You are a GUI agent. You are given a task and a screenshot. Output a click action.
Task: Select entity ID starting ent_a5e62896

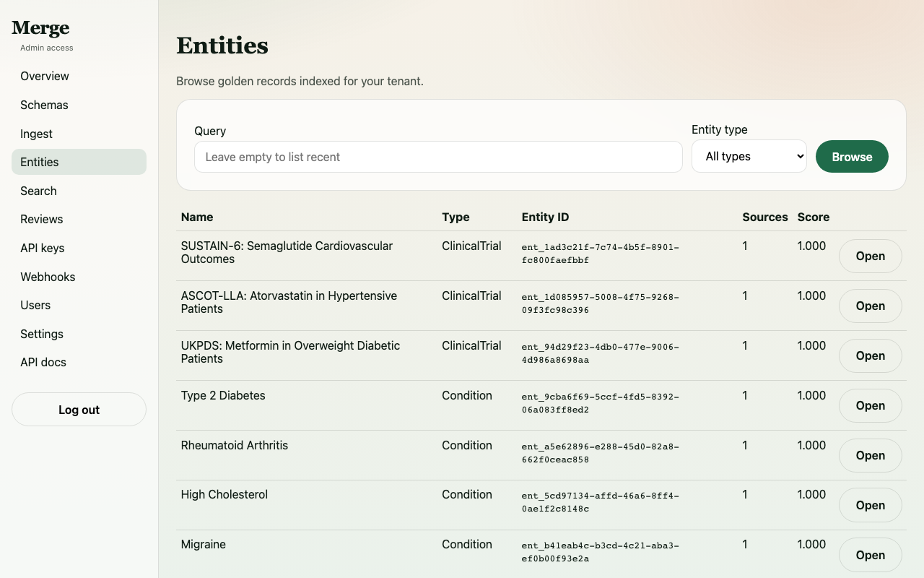pyautogui.click(x=601, y=453)
